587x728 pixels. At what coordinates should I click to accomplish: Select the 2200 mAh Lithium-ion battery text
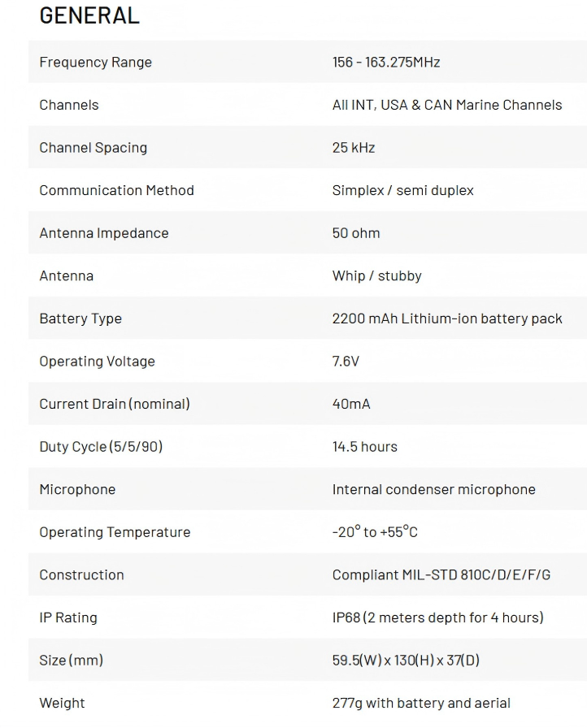click(x=446, y=318)
